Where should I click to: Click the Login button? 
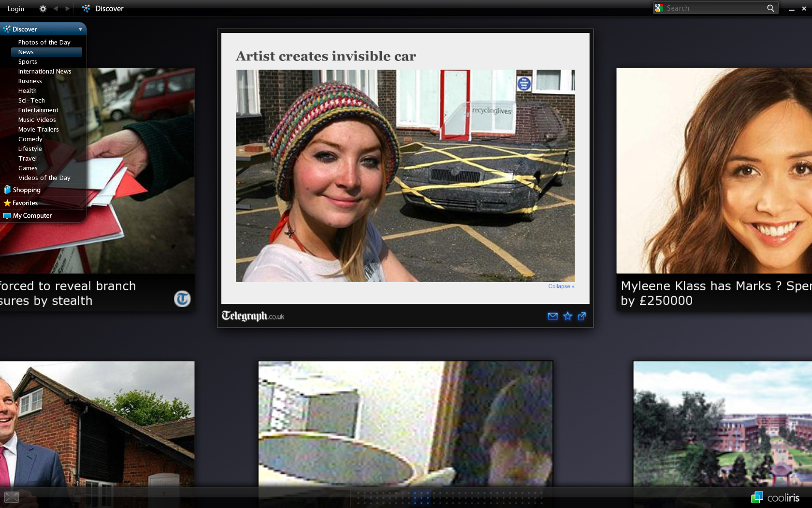point(15,9)
